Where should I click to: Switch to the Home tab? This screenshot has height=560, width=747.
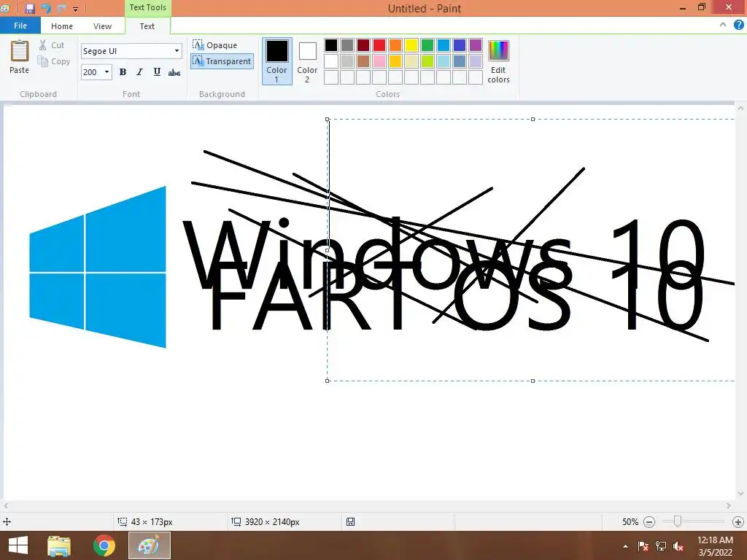tap(62, 26)
